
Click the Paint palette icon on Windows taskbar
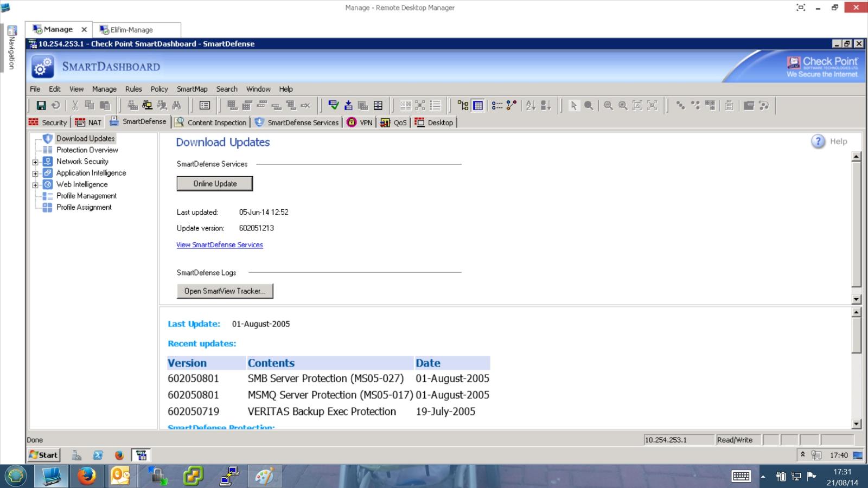pyautogui.click(x=264, y=476)
